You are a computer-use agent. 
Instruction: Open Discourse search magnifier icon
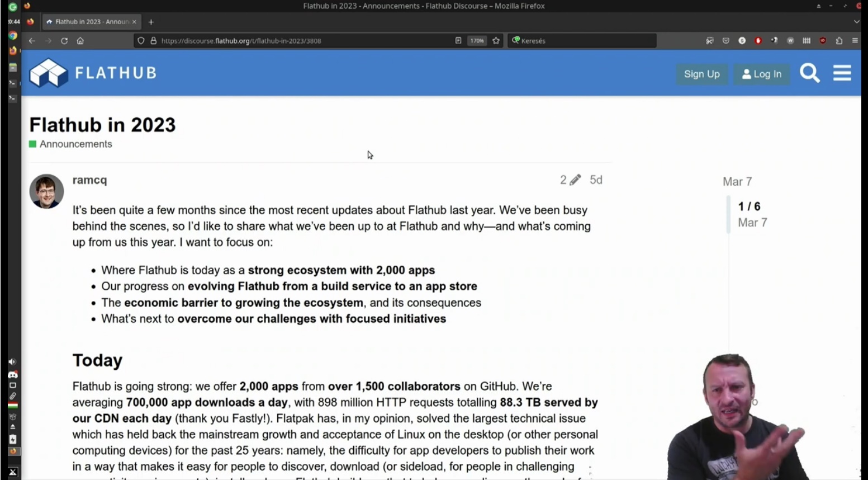coord(809,73)
